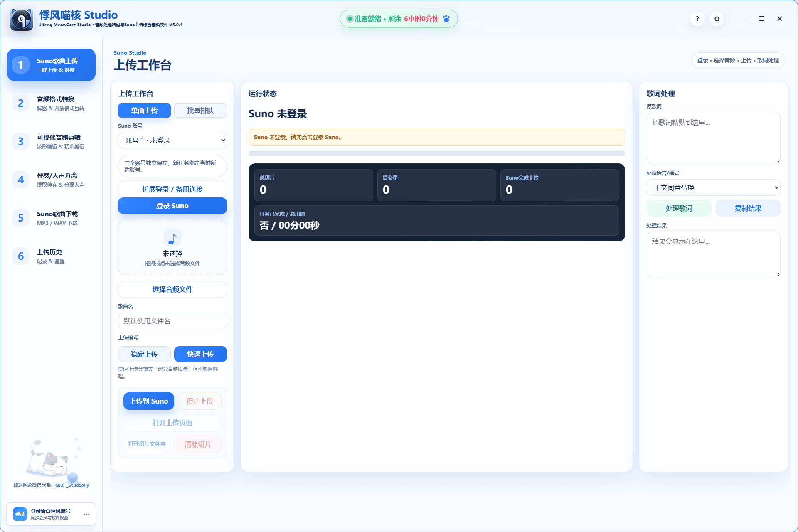The width and height of the screenshot is (798, 532).
Task: Open accompaniment/vocal separation section
Action: 51,180
